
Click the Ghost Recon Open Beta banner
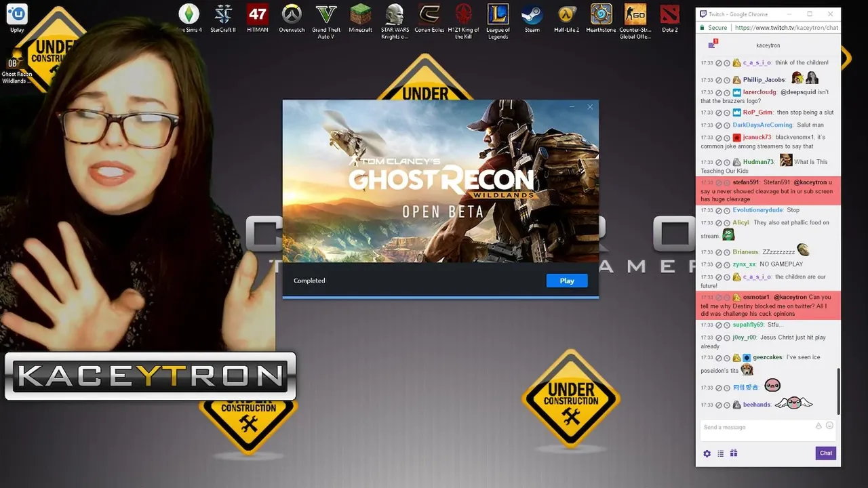(441, 181)
